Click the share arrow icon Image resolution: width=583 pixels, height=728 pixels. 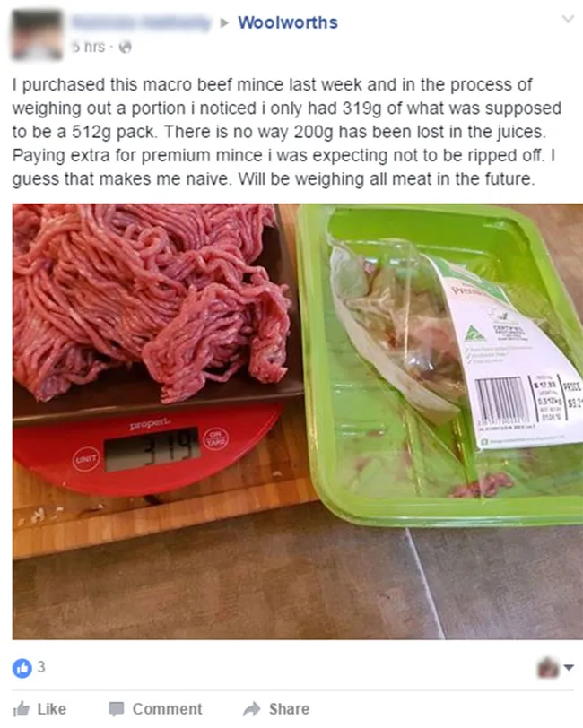(x=252, y=709)
